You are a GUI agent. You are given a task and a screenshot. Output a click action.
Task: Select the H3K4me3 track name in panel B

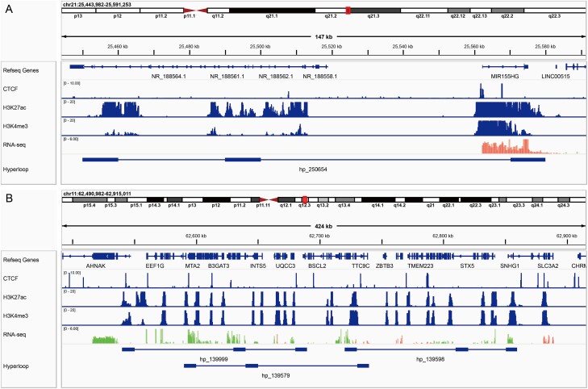coord(15,316)
